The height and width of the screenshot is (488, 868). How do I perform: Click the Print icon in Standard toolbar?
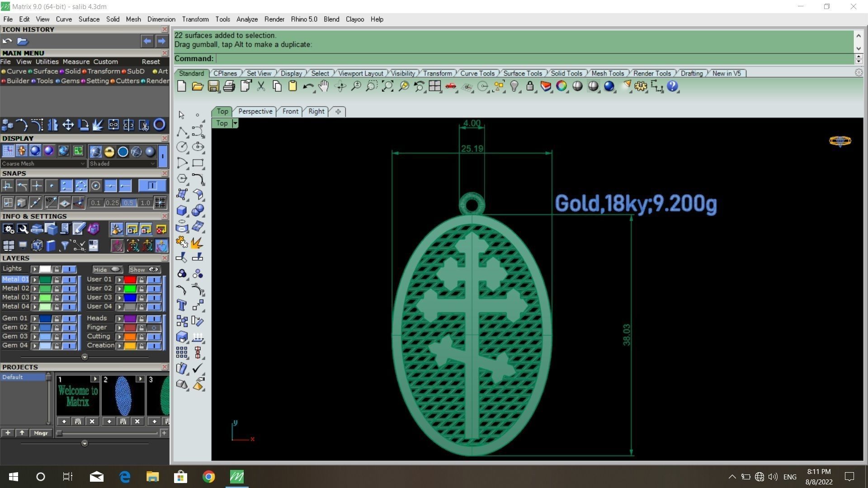[x=229, y=86]
